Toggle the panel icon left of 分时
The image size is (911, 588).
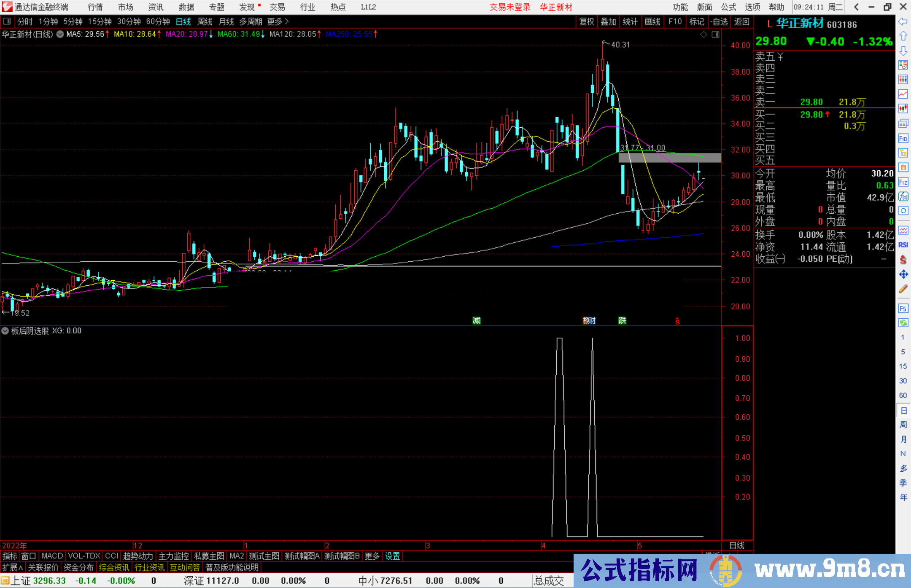tap(7, 21)
